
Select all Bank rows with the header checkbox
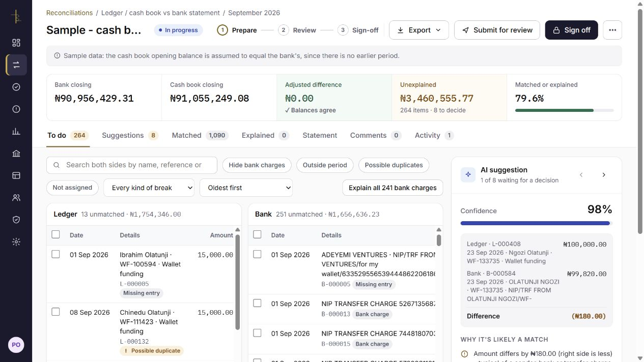coord(257,234)
